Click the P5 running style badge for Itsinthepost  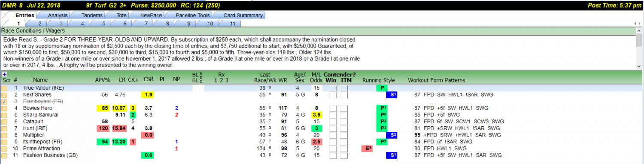click(x=381, y=142)
